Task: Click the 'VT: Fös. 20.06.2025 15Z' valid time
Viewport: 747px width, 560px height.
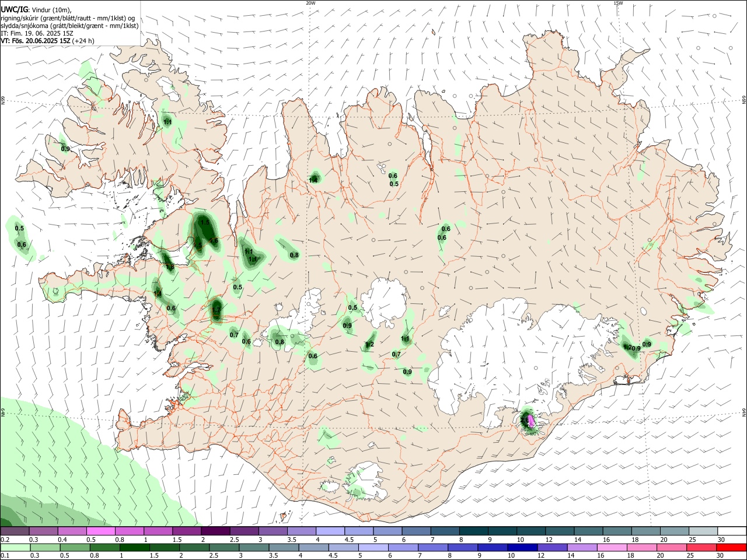Action: 36,41
